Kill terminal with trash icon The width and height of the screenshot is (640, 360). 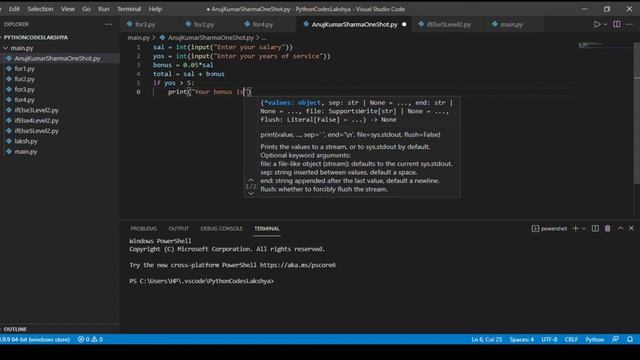pyautogui.click(x=607, y=229)
